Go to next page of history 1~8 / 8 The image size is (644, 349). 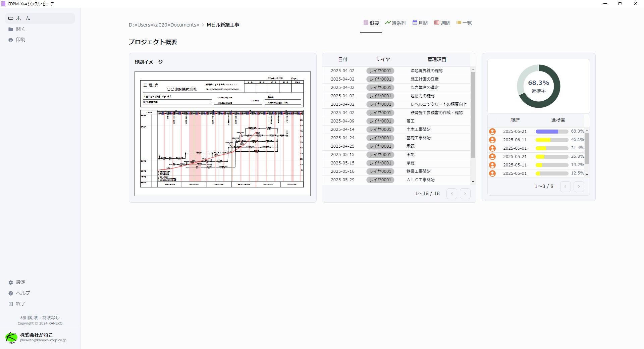[579, 187]
